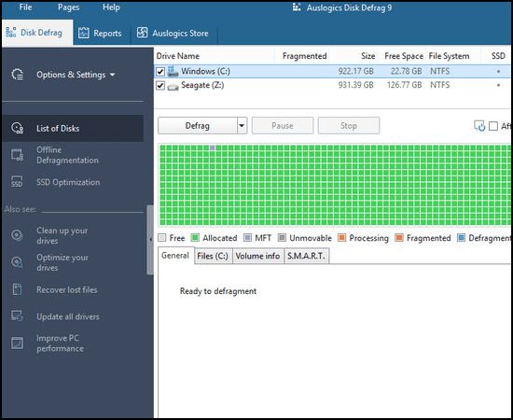This screenshot has height=420, width=513.
Task: Click the Optimize your drives icon
Action: [x=17, y=262]
